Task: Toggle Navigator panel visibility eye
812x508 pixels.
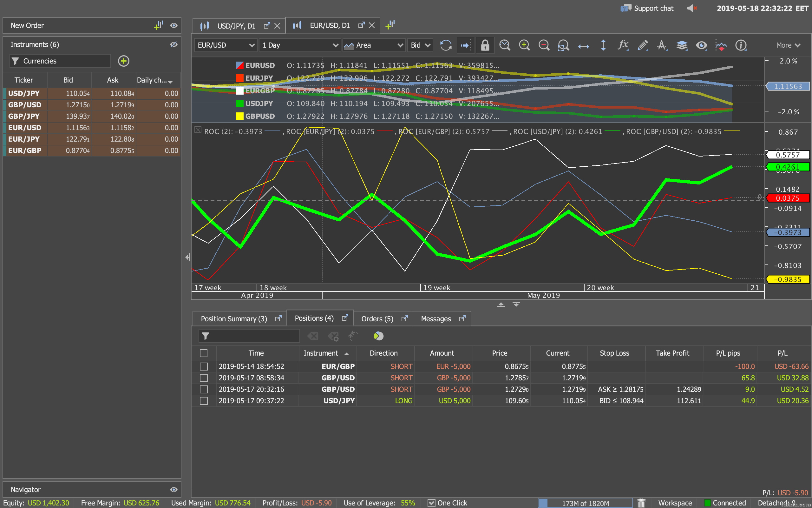Action: [x=174, y=490]
